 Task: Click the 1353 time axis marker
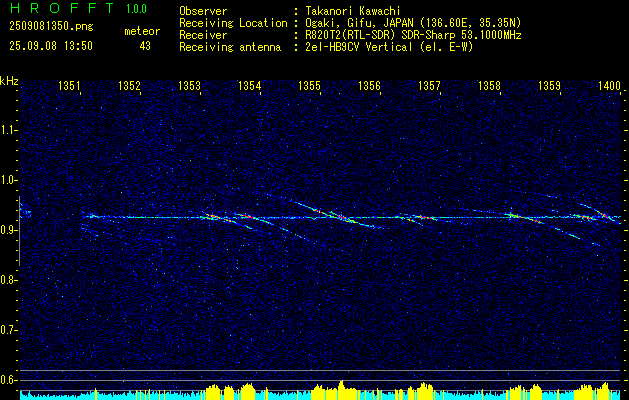(x=189, y=85)
